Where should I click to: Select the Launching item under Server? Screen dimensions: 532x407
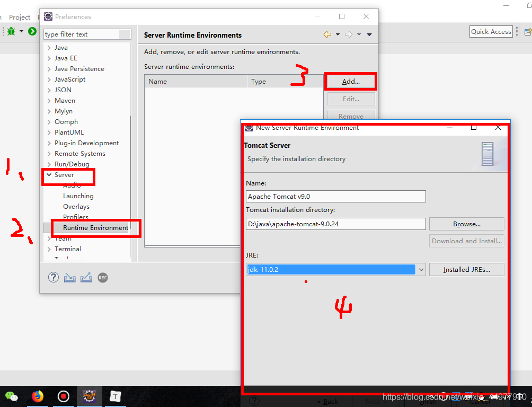click(x=78, y=196)
